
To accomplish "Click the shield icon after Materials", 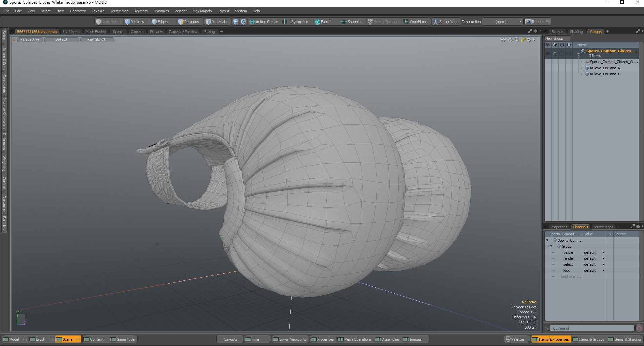I will coord(236,22).
